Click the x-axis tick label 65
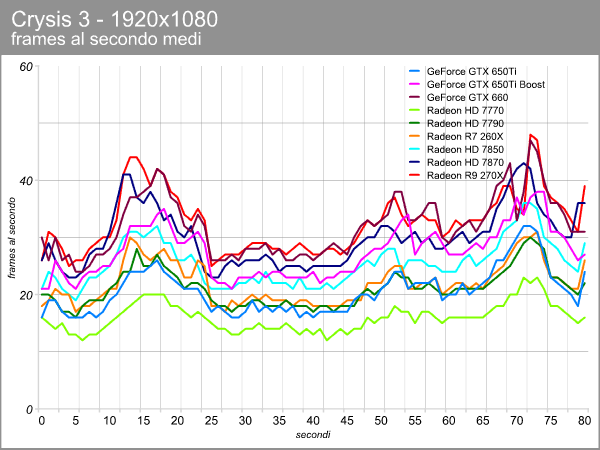 [483, 421]
